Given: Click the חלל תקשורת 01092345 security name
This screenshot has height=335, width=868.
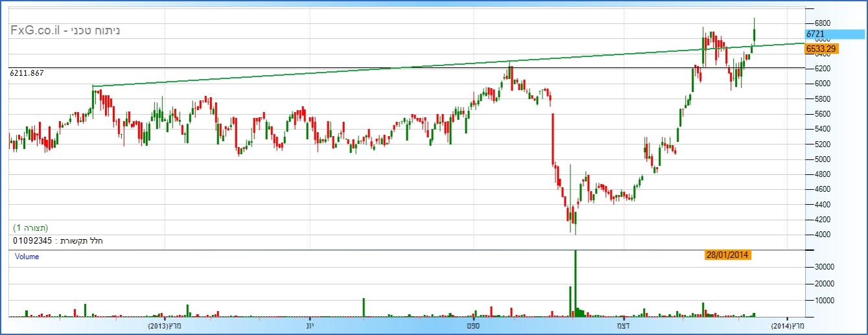Looking at the screenshot, I should tap(58, 241).
